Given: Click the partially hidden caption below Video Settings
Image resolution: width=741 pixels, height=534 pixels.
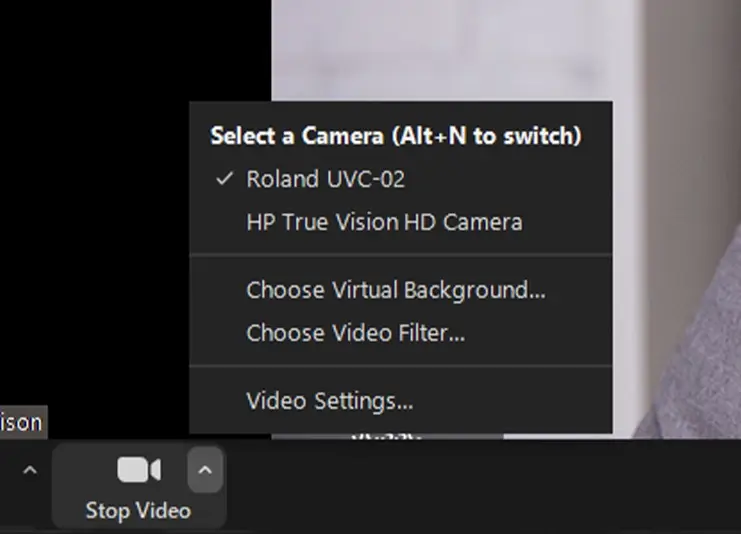Looking at the screenshot, I should pyautogui.click(x=386, y=437).
